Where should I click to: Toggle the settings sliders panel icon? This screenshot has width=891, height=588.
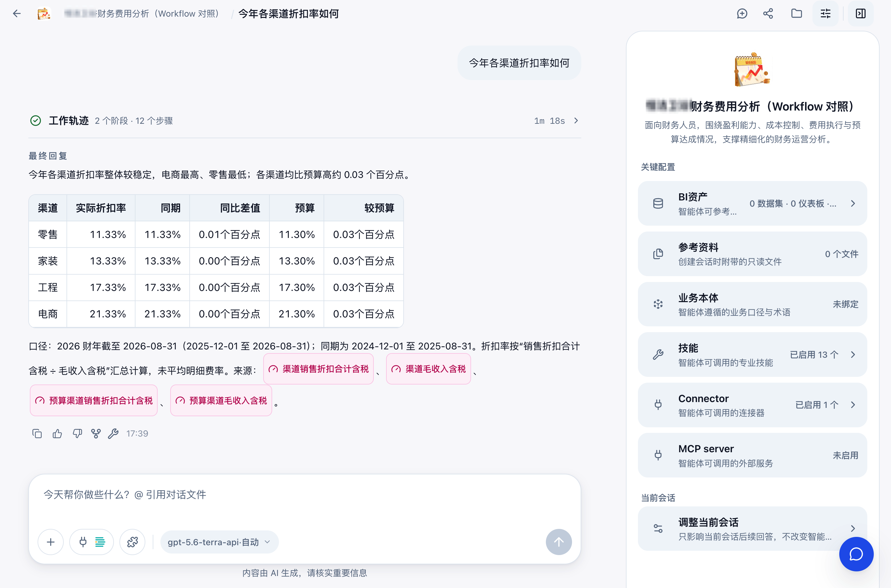tap(825, 14)
